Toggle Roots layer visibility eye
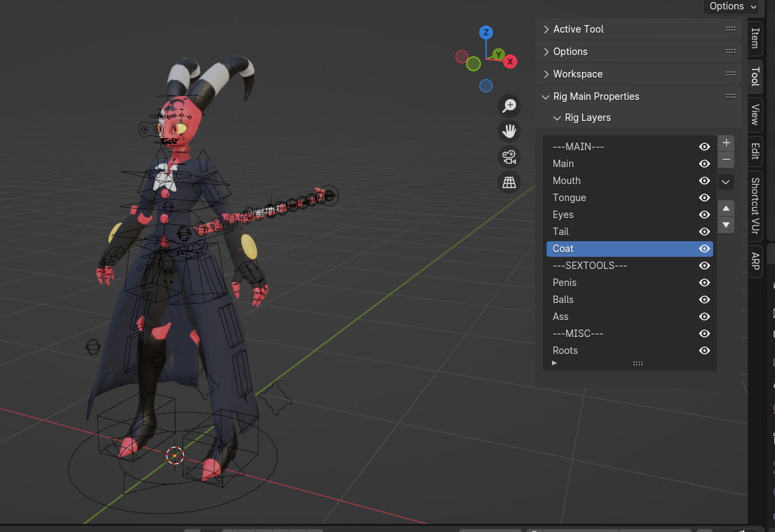This screenshot has width=775, height=532. click(x=704, y=351)
